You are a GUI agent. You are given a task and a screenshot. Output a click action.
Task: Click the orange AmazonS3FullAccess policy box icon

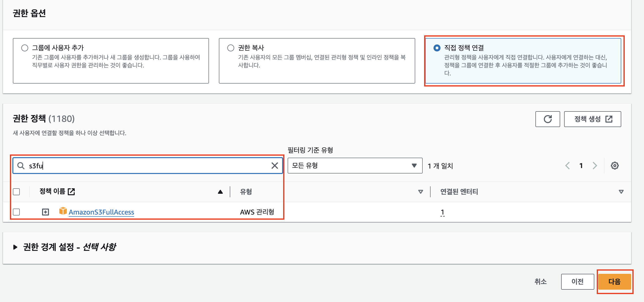click(63, 211)
